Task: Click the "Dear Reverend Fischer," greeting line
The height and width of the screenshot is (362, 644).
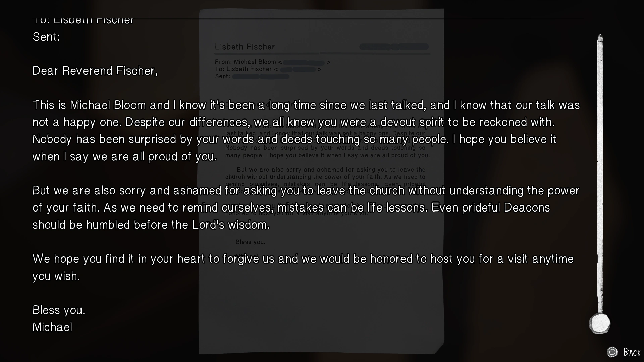Action: 95,71
